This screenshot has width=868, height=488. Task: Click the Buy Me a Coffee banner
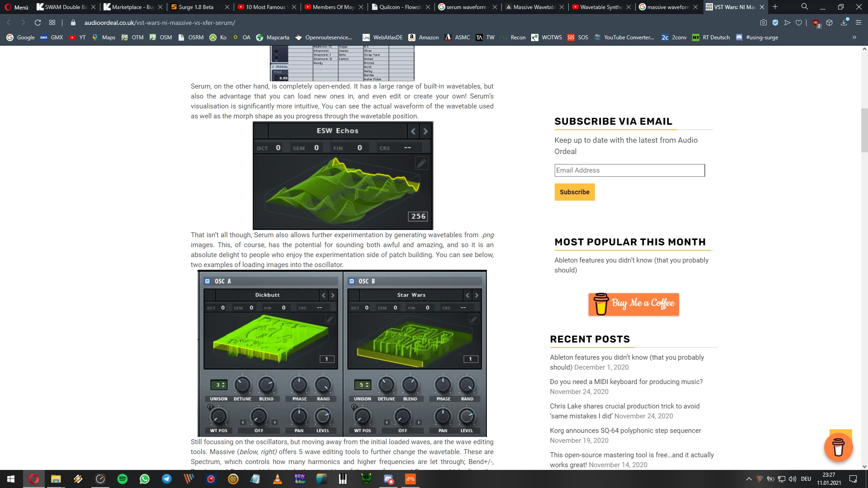pos(633,304)
